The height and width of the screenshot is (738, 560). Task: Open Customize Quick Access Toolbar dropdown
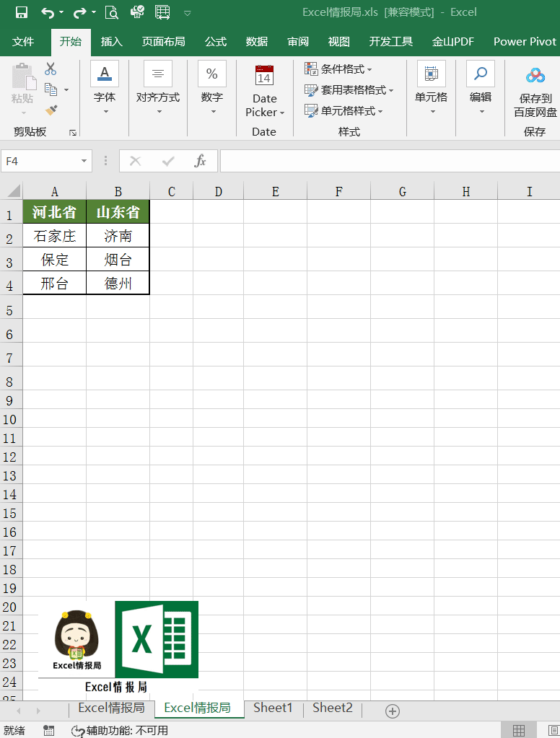coord(188,13)
